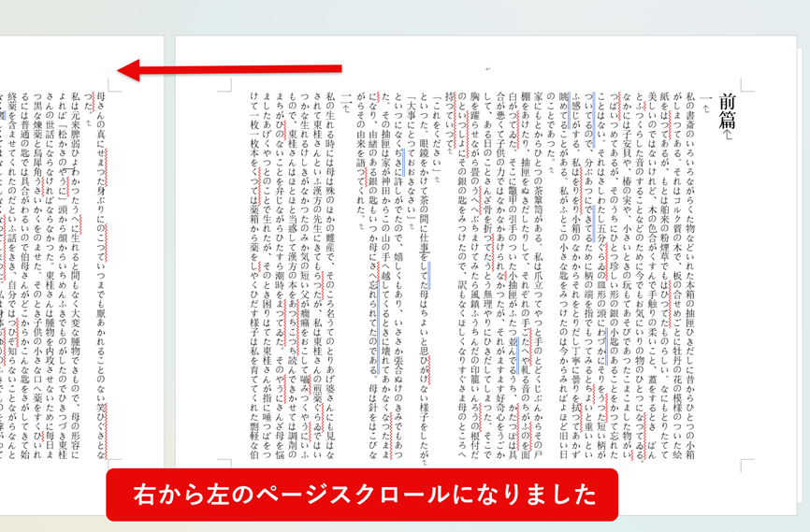Click the line starting 私の書斎のいろいろながらくた物

[691, 276]
